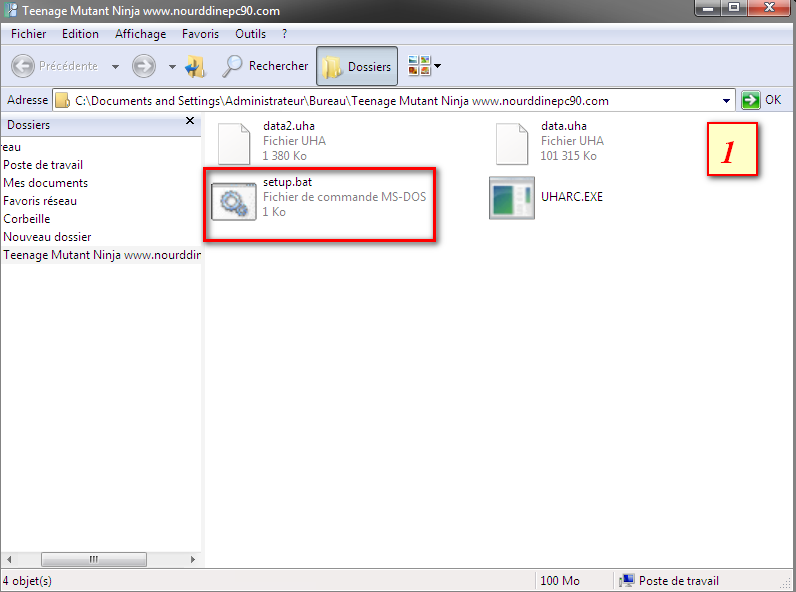
Task: Open the Favoris menu
Action: pos(201,34)
